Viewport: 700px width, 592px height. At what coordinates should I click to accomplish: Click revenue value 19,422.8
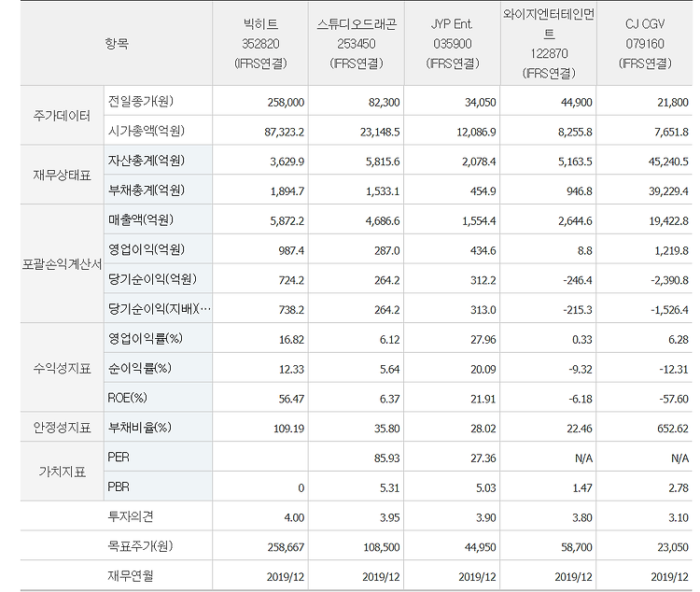click(x=668, y=221)
